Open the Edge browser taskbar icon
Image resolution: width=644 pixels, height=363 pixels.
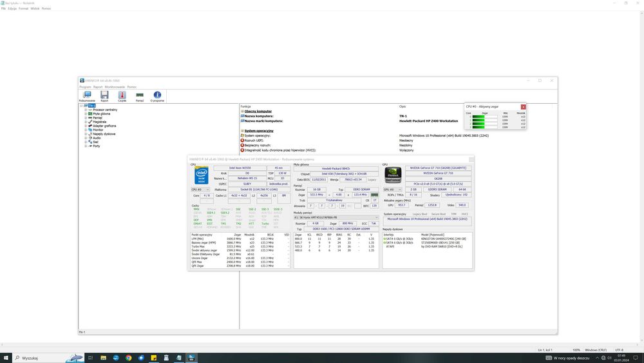[116, 358]
